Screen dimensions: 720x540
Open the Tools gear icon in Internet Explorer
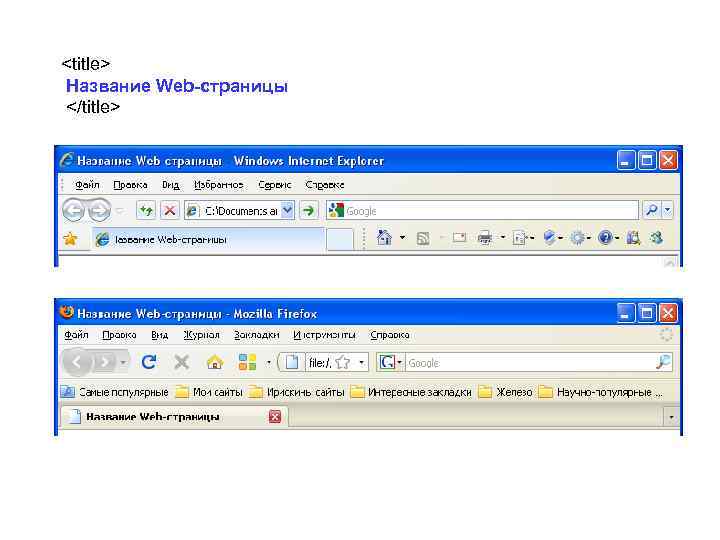coord(577,238)
